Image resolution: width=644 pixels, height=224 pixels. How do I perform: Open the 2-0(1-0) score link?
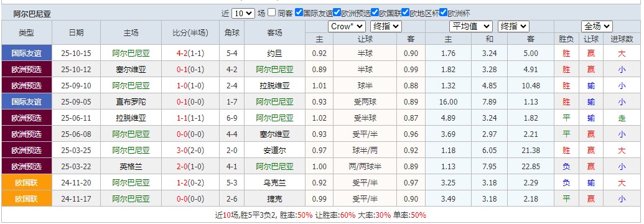click(x=190, y=167)
